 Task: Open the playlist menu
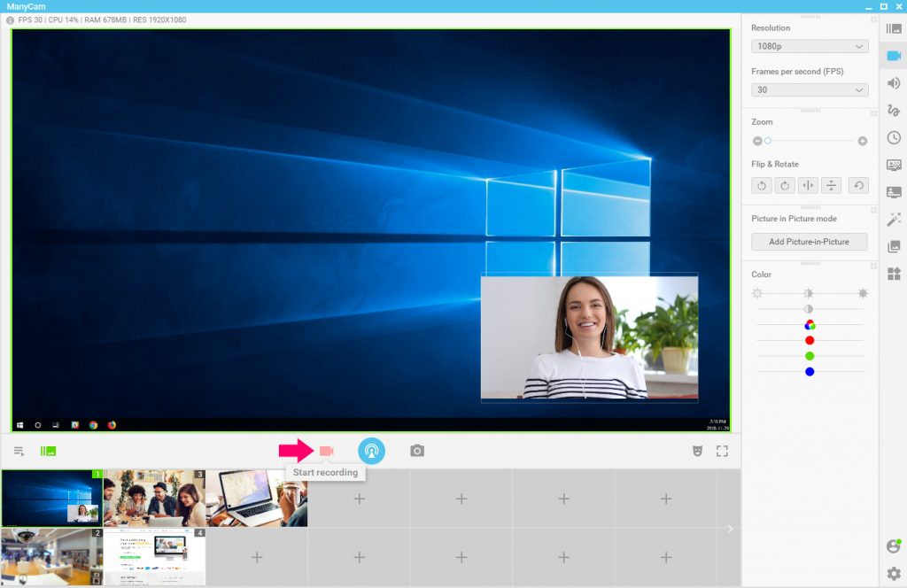click(19, 450)
